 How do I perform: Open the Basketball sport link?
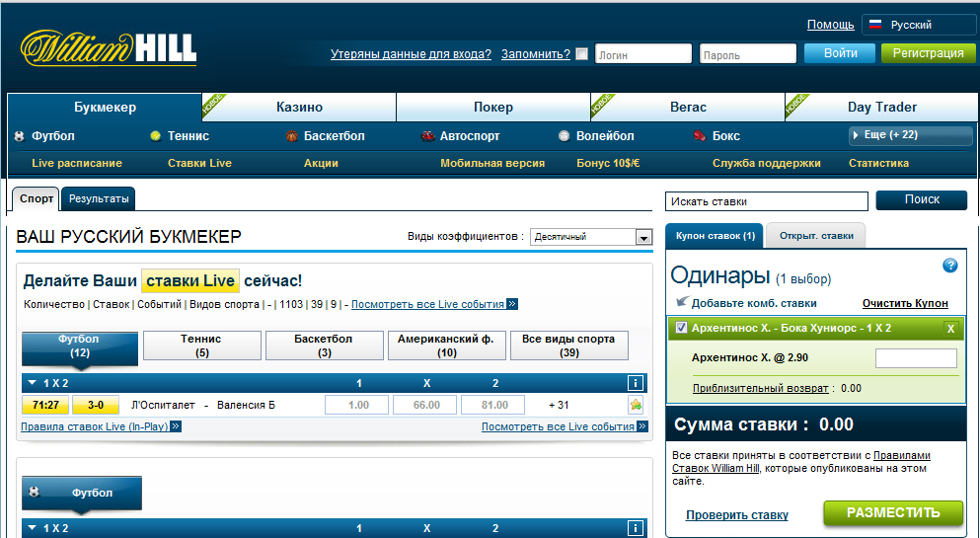tap(325, 136)
